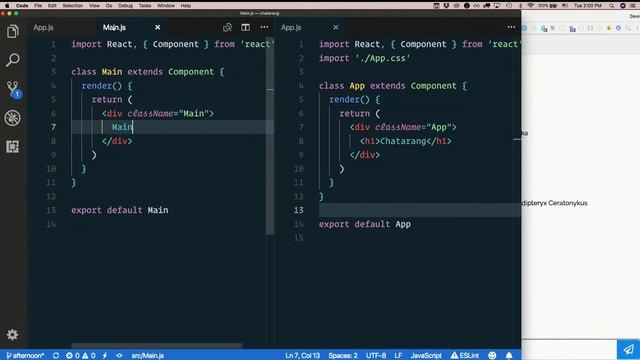Switch to App.js tab in left group
640x360 pixels.
point(44,27)
